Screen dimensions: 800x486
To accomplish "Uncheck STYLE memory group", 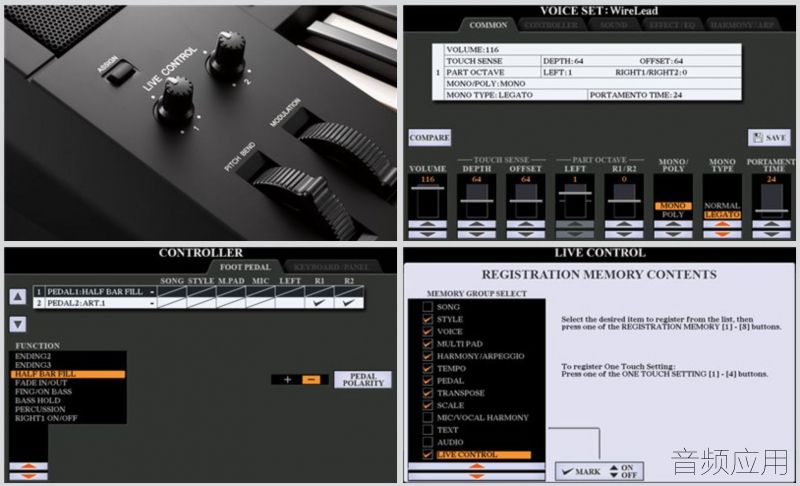I will [x=428, y=319].
